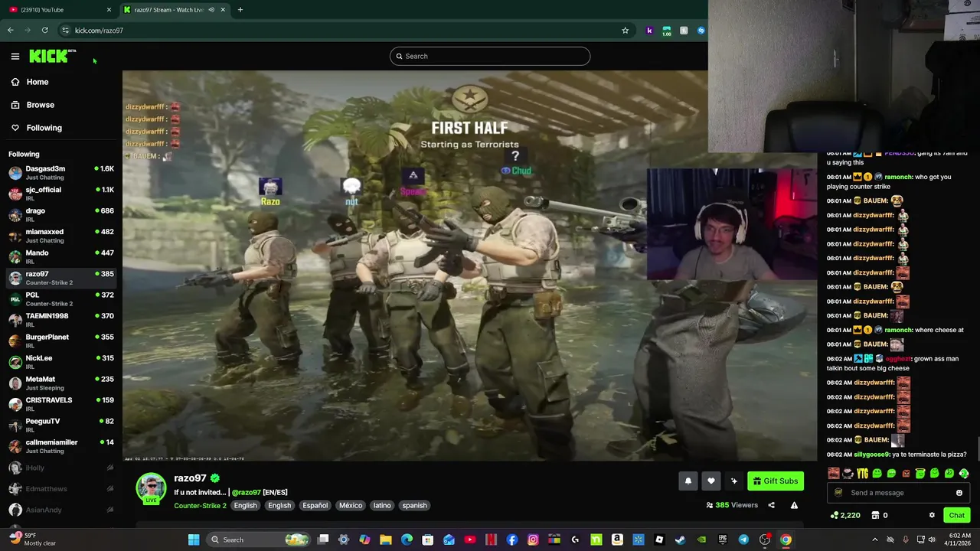This screenshot has width=980, height=551.
Task: Click the México tag
Action: pyautogui.click(x=350, y=505)
